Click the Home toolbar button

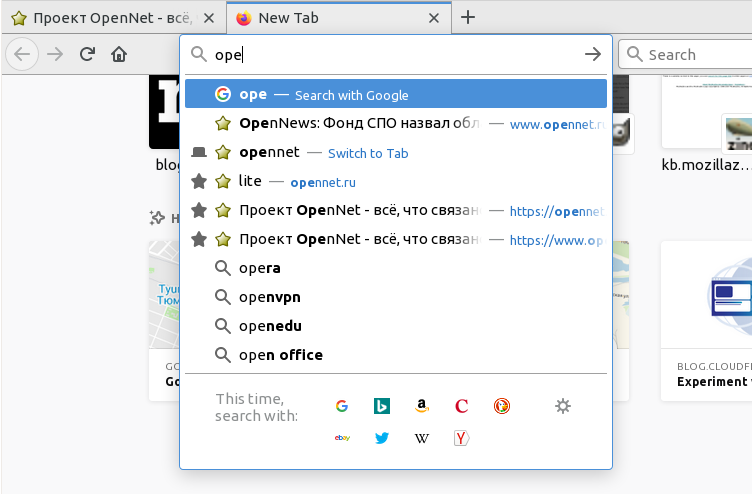point(119,55)
